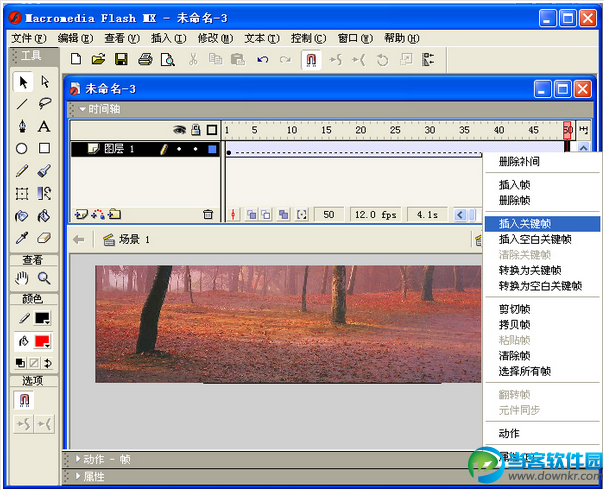This screenshot has width=604, height=490.
Task: Choose 删除补间 from context menu
Action: click(542, 161)
